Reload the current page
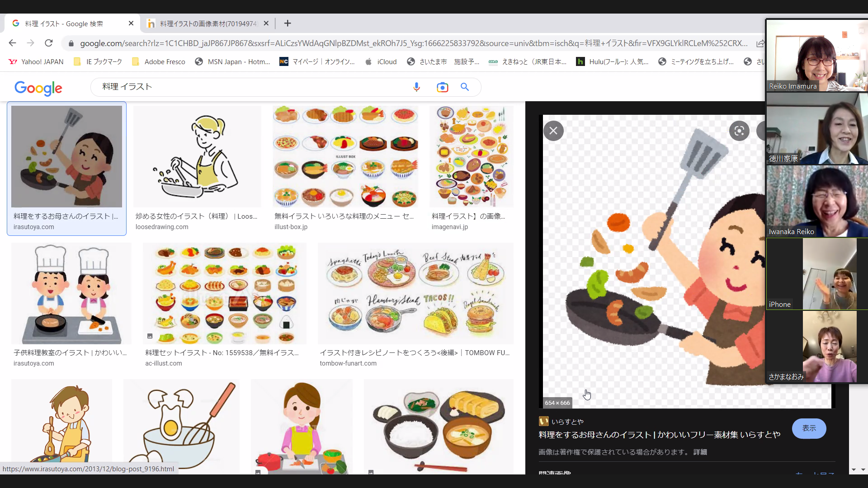868x488 pixels. (x=49, y=43)
